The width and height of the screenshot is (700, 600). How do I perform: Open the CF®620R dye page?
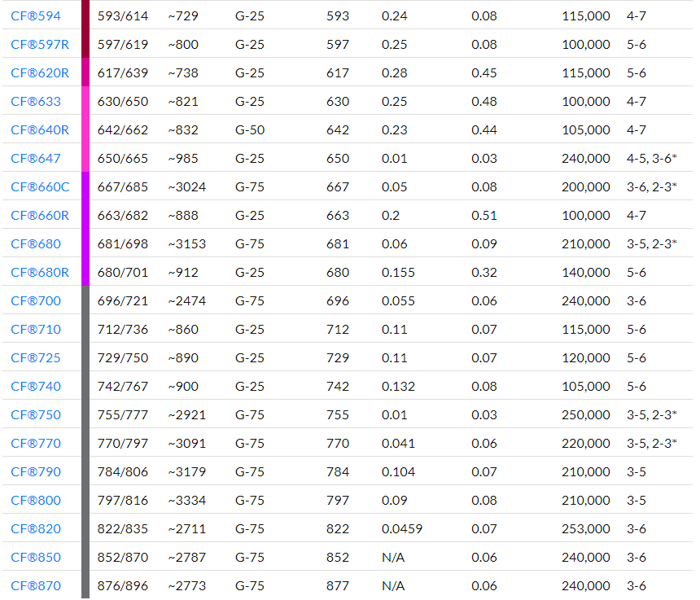[40, 73]
